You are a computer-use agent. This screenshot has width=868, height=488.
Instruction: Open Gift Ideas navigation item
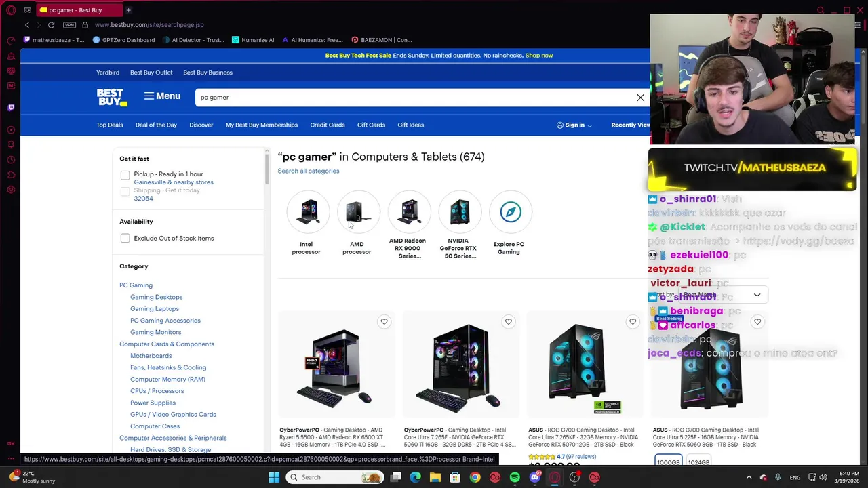click(x=411, y=125)
